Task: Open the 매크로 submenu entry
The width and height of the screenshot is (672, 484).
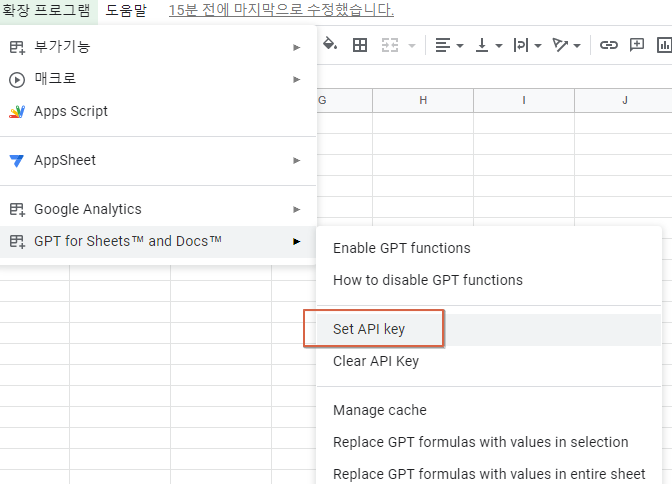Action: coord(158,79)
